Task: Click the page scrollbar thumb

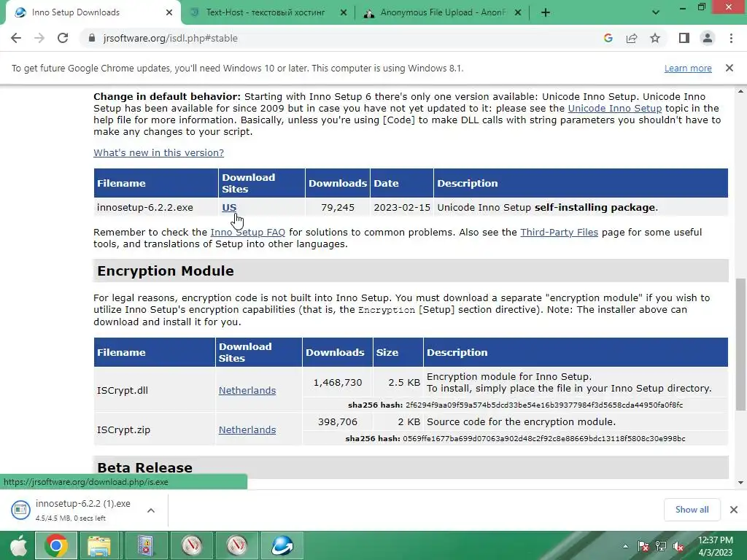Action: 740,344
